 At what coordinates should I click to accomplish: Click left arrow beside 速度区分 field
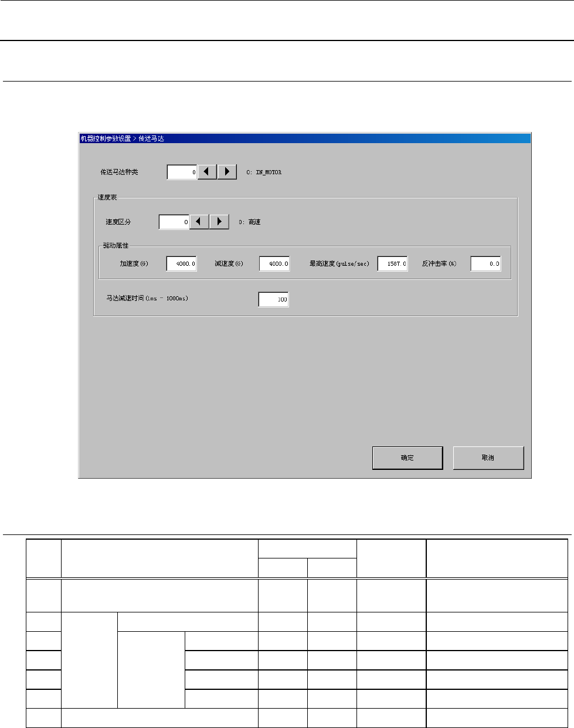(x=199, y=222)
